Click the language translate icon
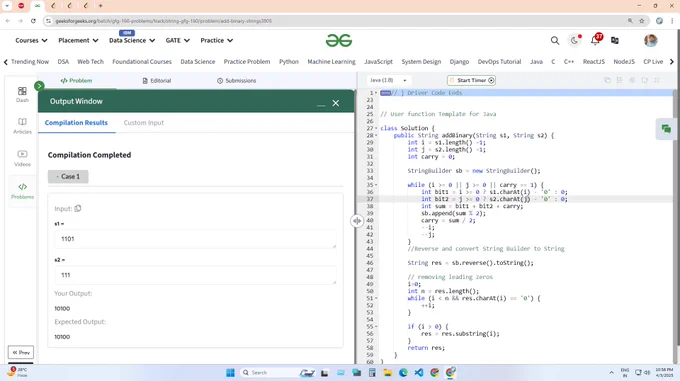The image size is (680, 381). coord(615,40)
